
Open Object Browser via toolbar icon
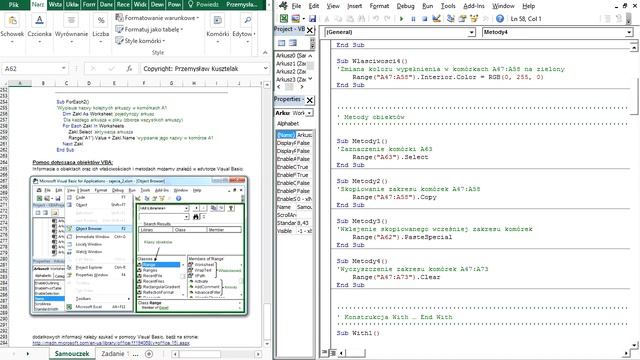tap(474, 18)
